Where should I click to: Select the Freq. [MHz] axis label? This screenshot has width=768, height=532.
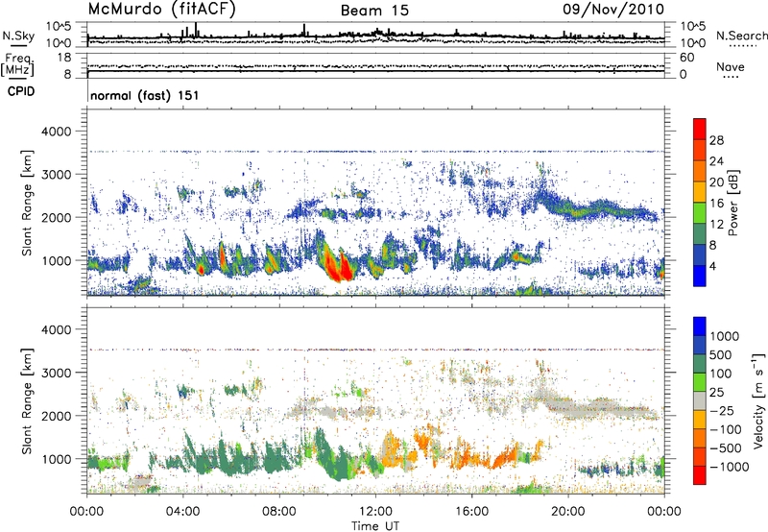click(x=18, y=64)
